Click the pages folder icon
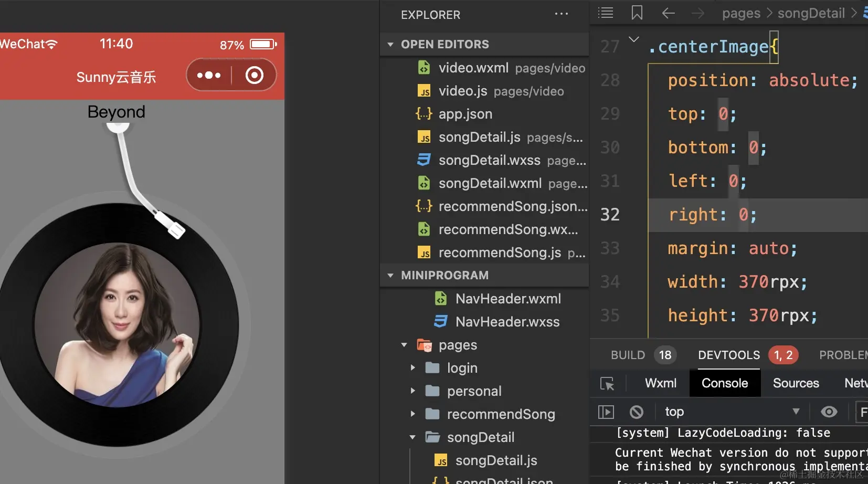This screenshot has width=868, height=484. (424, 345)
